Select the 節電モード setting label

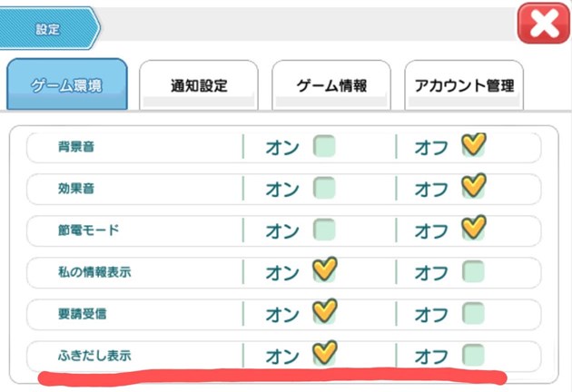(86, 230)
